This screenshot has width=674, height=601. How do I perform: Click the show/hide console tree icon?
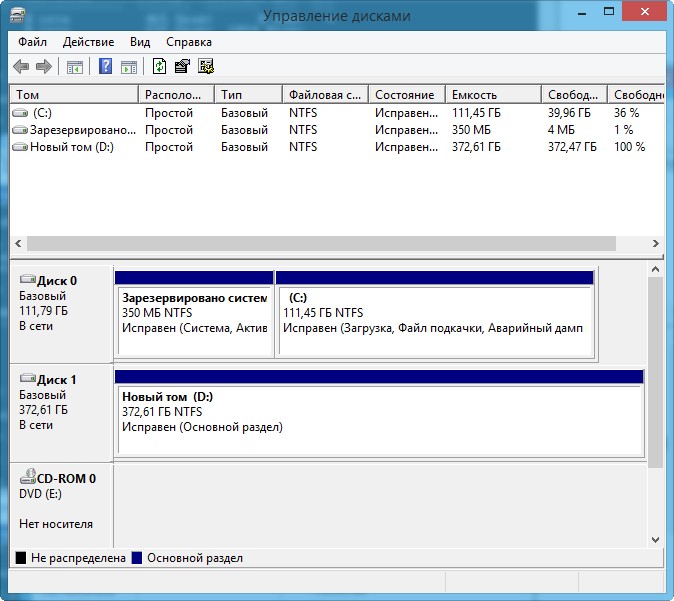pyautogui.click(x=74, y=67)
